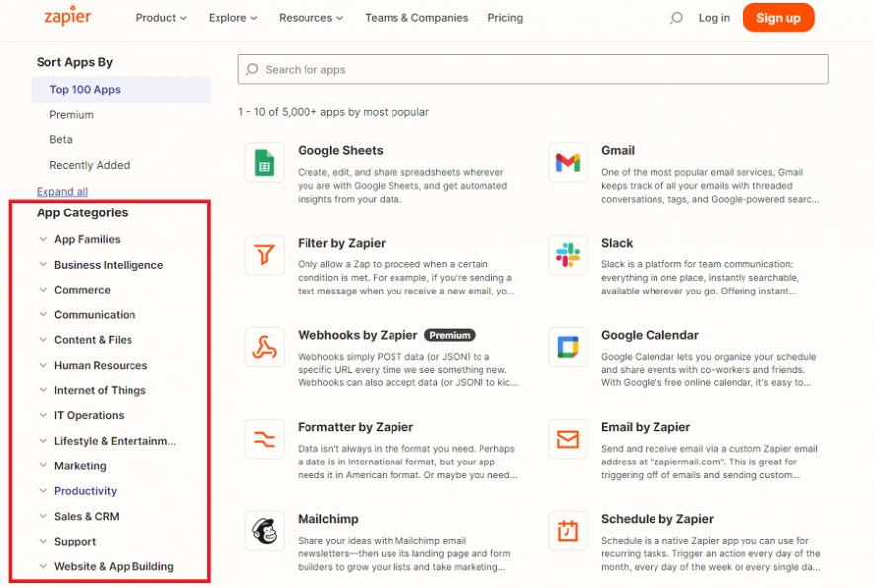Image resolution: width=874 pixels, height=588 pixels.
Task: Click the Sign up button
Action: pyautogui.click(x=778, y=17)
